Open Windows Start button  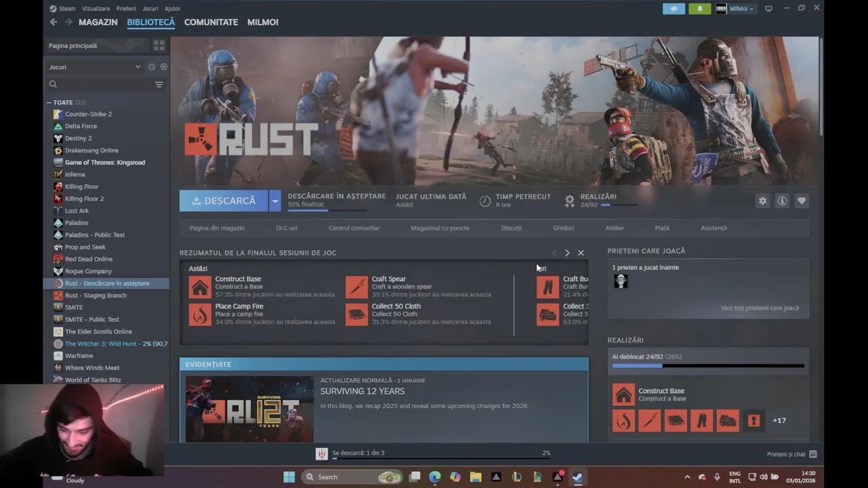coord(289,476)
